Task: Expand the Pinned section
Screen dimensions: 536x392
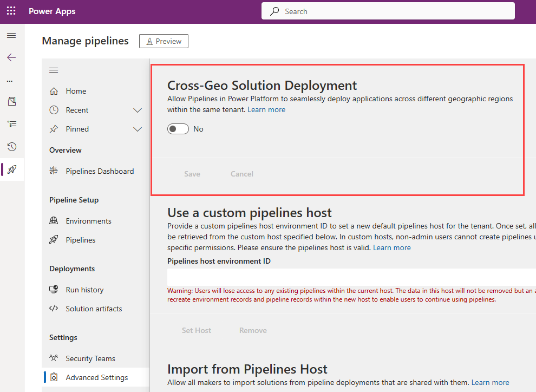Action: pyautogui.click(x=137, y=129)
